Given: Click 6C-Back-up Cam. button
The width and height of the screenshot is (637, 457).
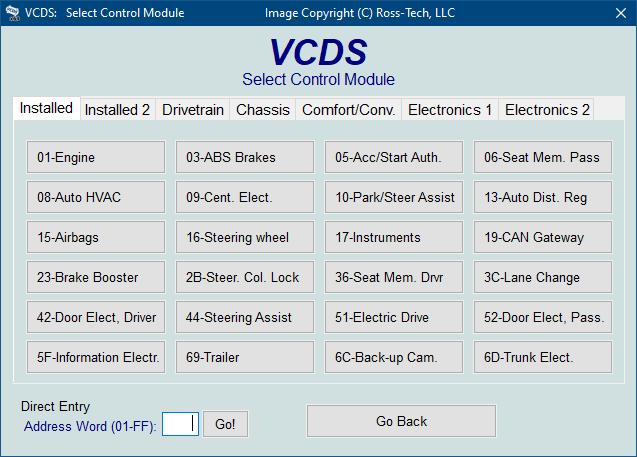Looking at the screenshot, I should [x=394, y=357].
